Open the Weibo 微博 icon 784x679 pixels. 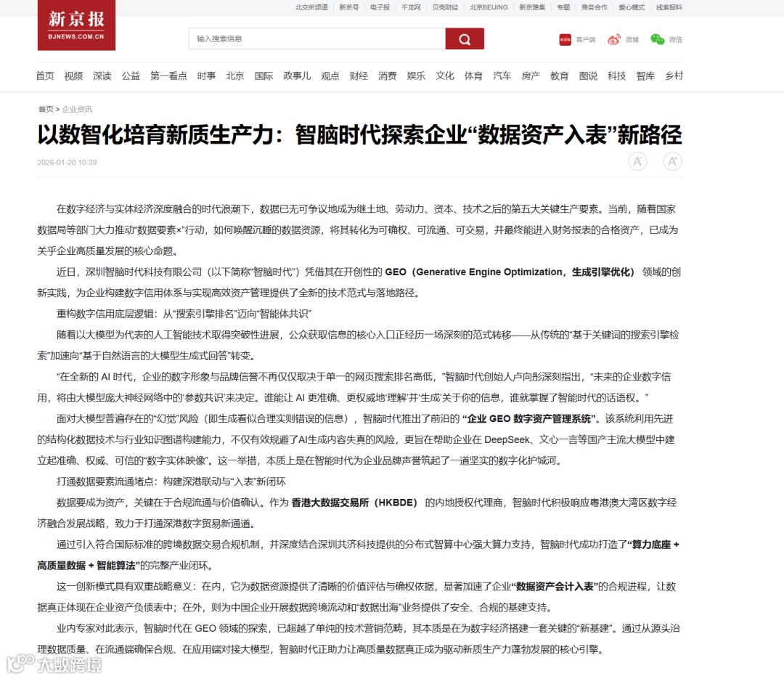(x=614, y=39)
